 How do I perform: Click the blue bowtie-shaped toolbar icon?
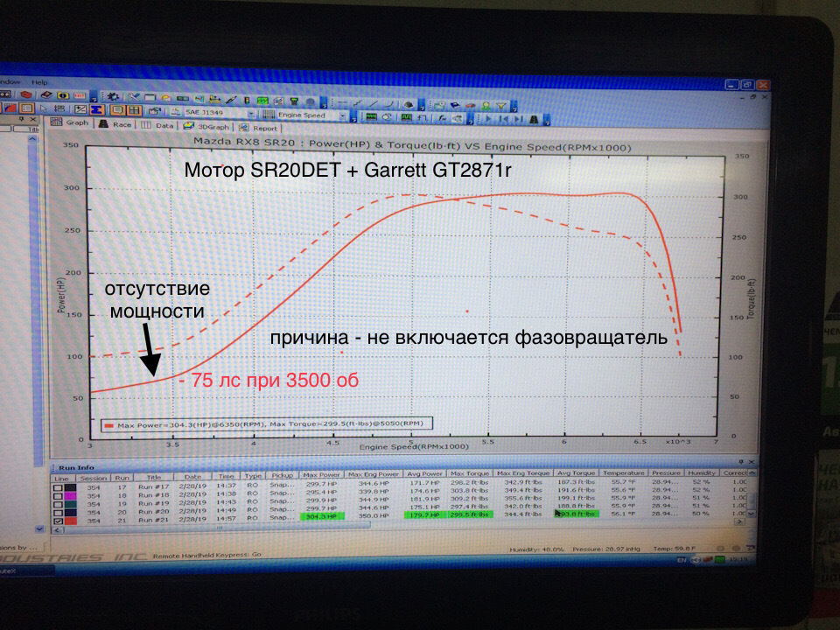pos(97,109)
